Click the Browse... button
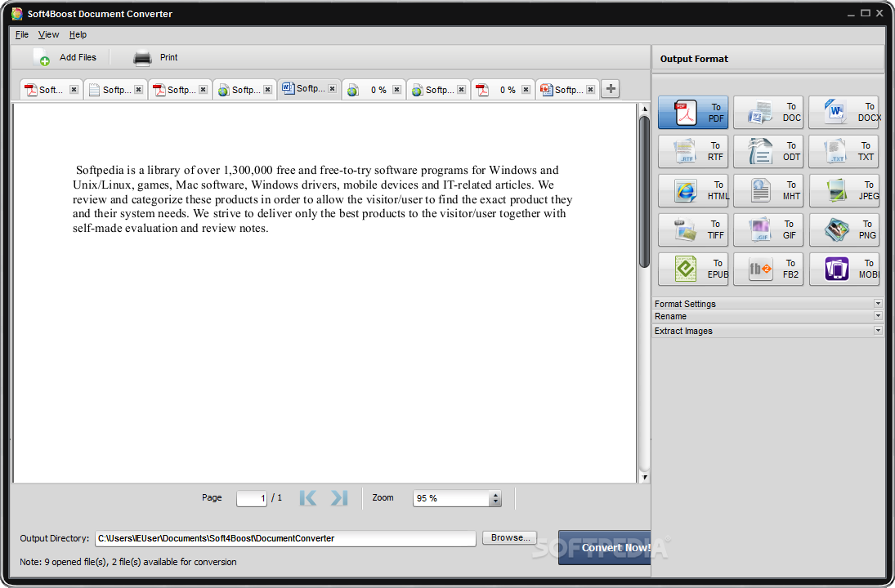 tap(509, 538)
